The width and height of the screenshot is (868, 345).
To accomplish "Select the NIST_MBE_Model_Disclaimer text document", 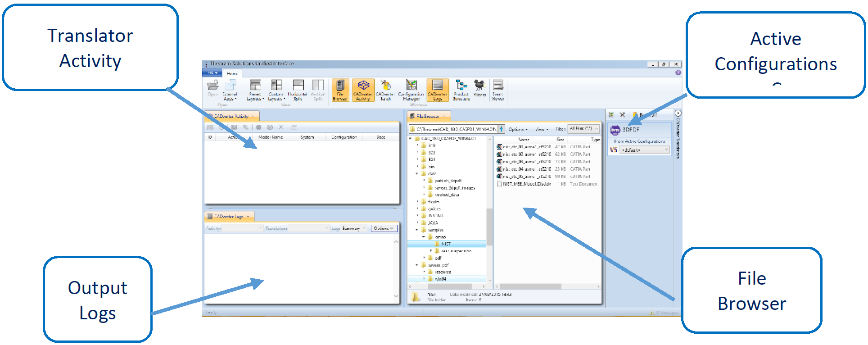I will [x=524, y=184].
